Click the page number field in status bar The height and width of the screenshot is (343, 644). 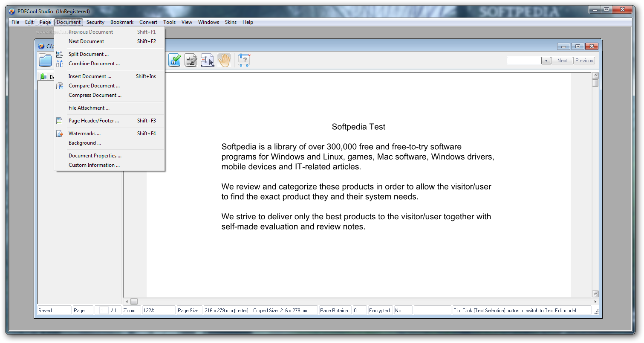[104, 311]
